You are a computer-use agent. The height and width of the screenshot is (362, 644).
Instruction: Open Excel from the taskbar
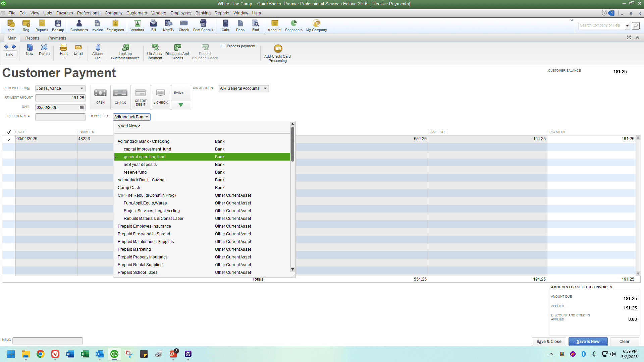pyautogui.click(x=85, y=354)
